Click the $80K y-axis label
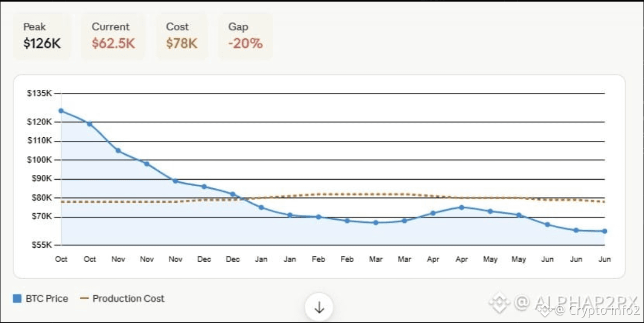The image size is (644, 323). click(x=41, y=198)
